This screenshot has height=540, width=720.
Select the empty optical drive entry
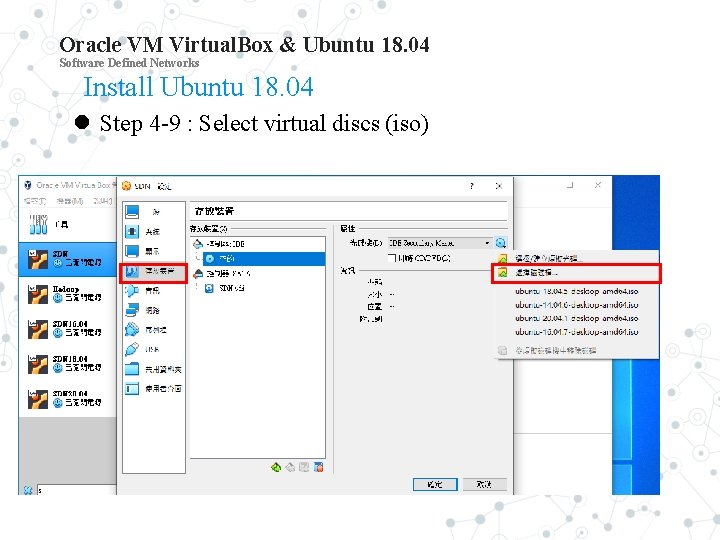(x=264, y=259)
